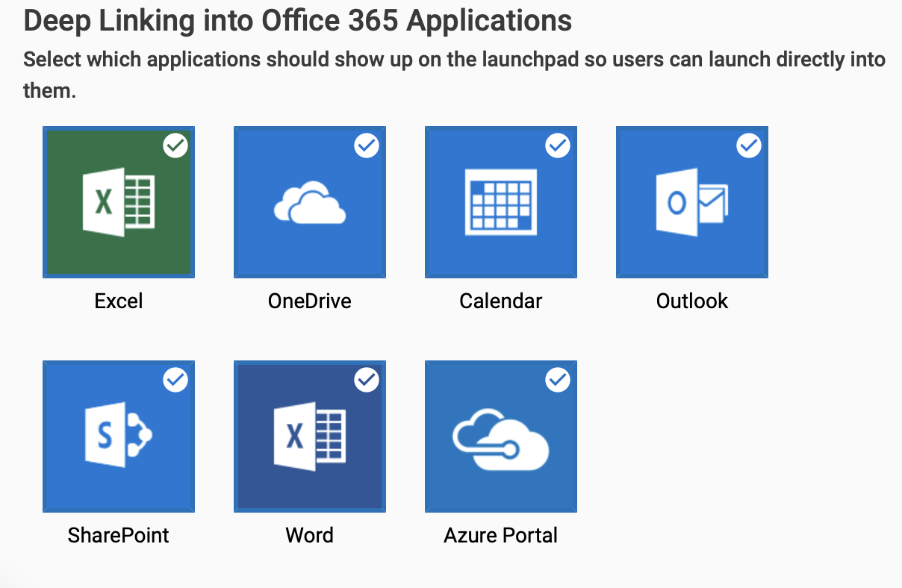This screenshot has width=902, height=588.
Task: Select the Outlook envelope tile icon
Action: pos(692,202)
